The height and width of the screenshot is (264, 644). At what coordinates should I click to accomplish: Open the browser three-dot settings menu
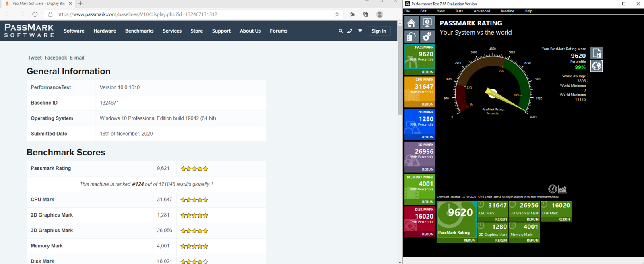click(394, 14)
